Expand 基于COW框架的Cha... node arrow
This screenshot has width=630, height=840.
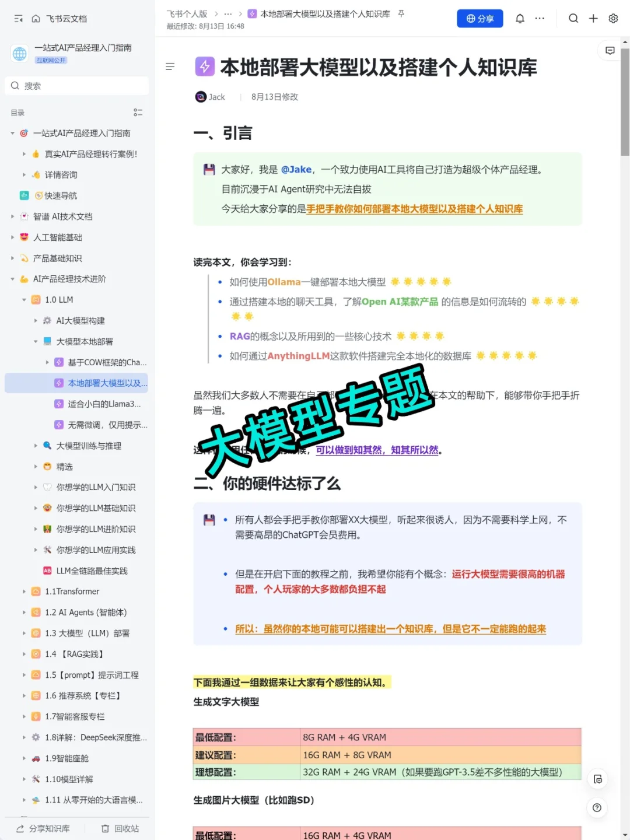point(47,362)
